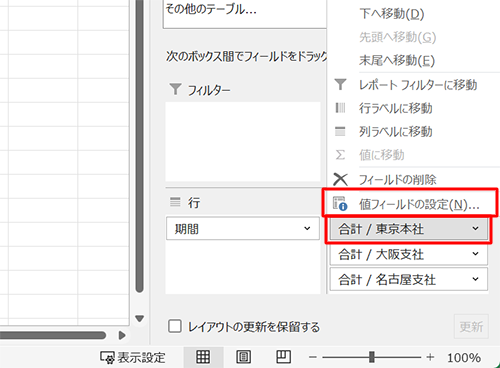500x368 pixels.
Task: Click the 値フィールドの設定 icon
Action: click(340, 204)
